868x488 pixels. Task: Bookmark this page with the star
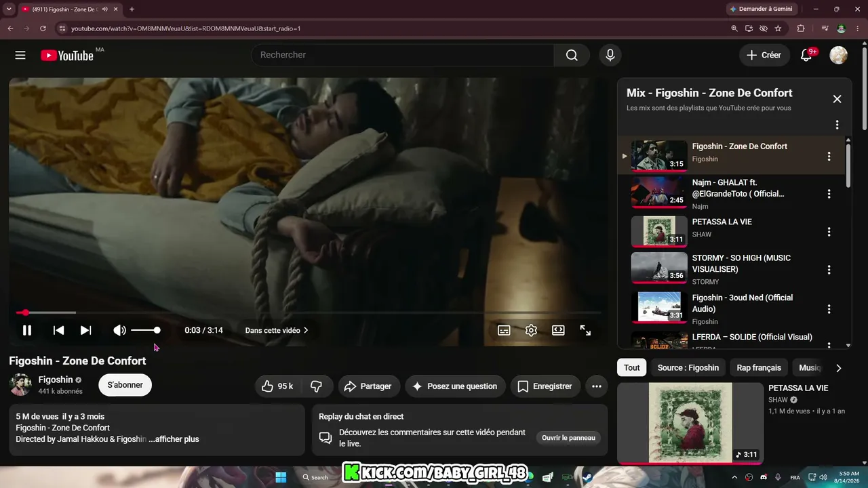(x=778, y=28)
